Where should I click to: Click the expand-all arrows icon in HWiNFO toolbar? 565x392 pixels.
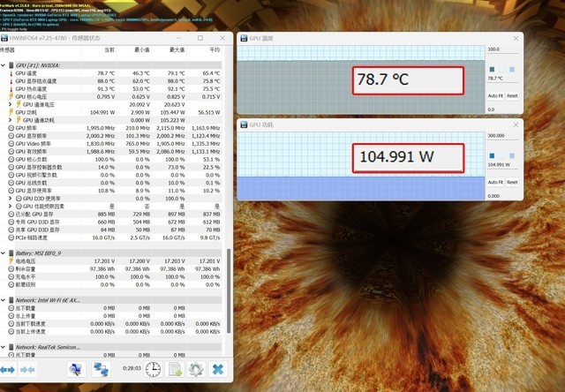pyautogui.click(x=8, y=370)
